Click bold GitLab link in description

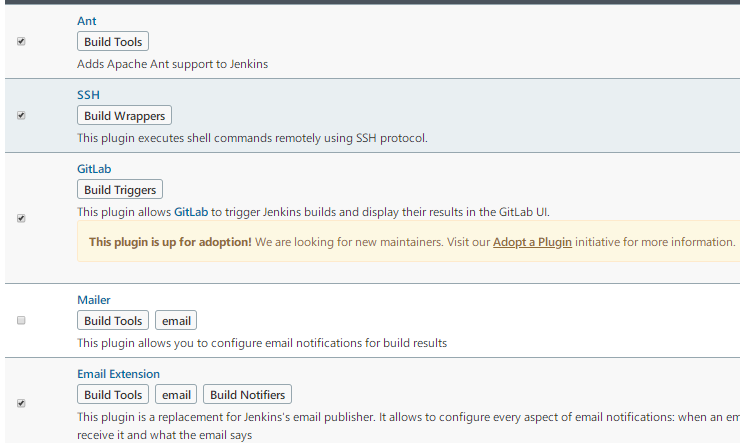(191, 212)
